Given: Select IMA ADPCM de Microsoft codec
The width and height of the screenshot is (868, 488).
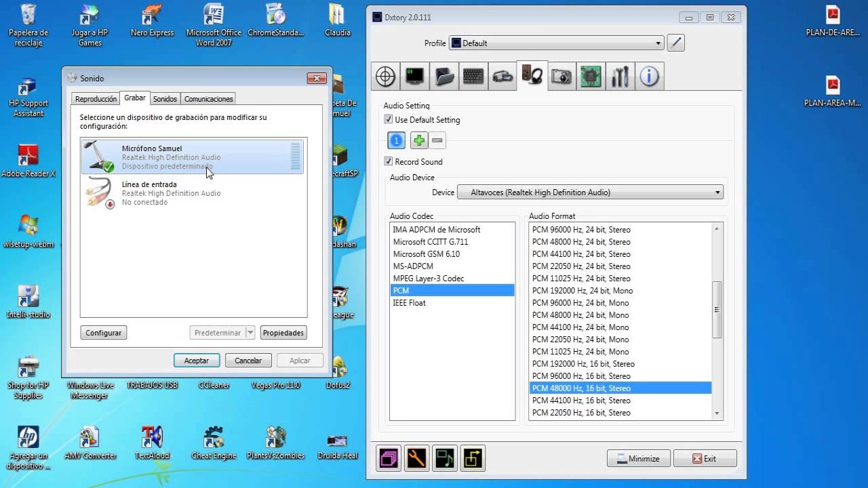Looking at the screenshot, I should click(x=452, y=230).
